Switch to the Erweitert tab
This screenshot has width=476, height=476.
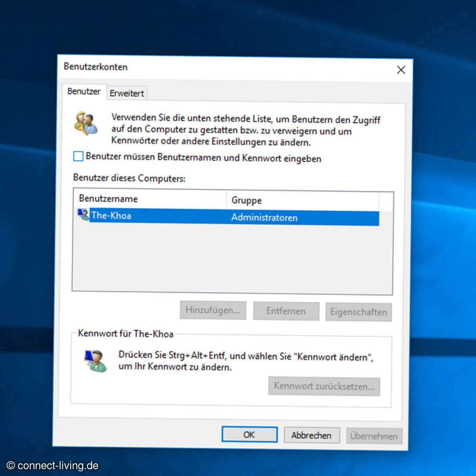tap(126, 93)
